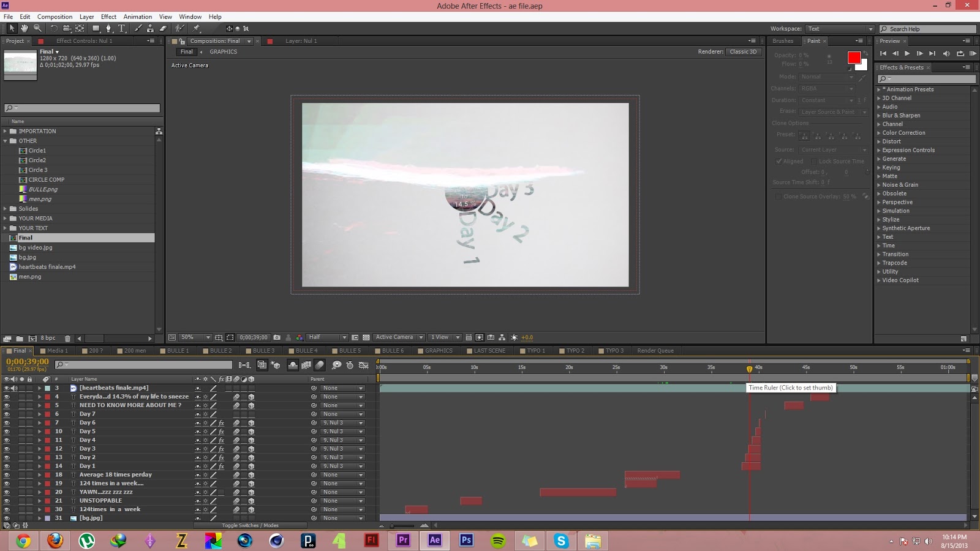
Task: Select the Pen tool
Action: click(x=109, y=28)
